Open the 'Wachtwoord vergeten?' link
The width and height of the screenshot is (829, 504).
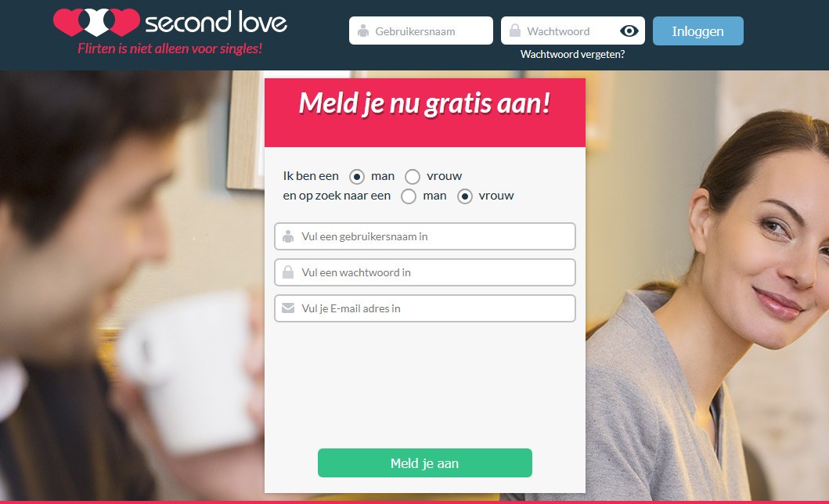(572, 55)
